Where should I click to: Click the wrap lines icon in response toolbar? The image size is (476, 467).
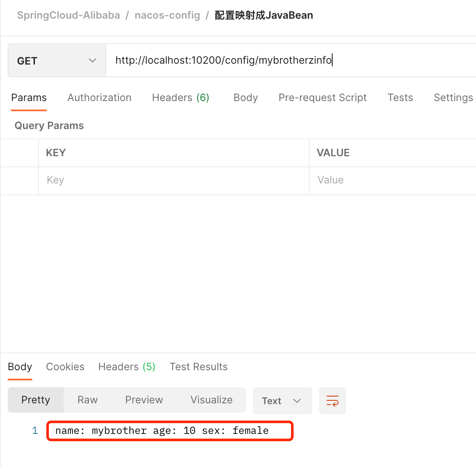pos(332,400)
